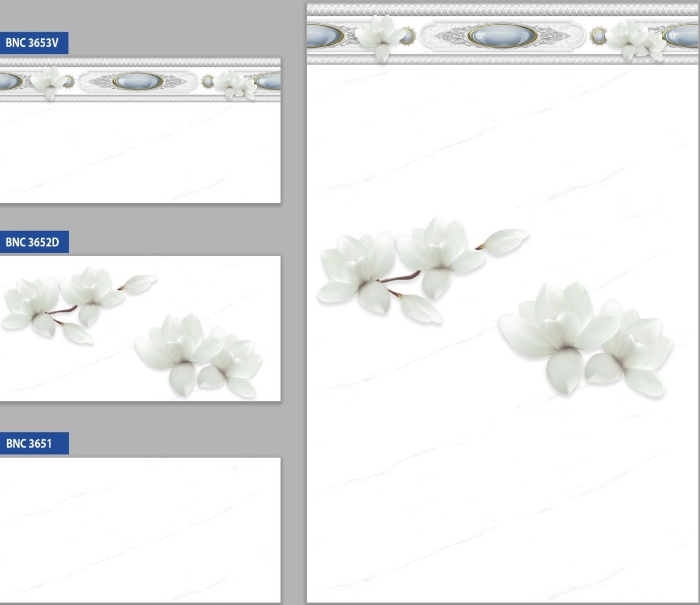
Task: Click the BNC 3653V blue label
Action: [32, 43]
